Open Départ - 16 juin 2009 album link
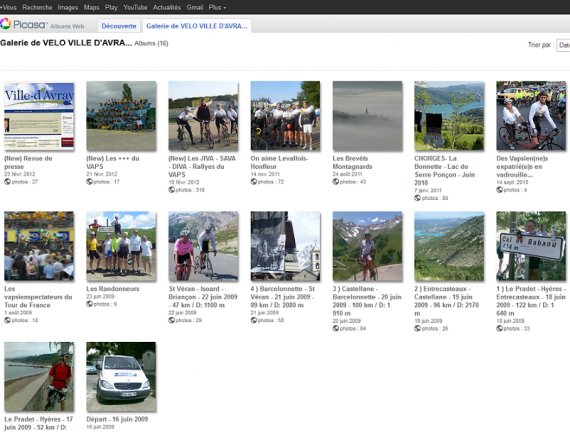Screen dimensions: 570x432 click(x=117, y=419)
